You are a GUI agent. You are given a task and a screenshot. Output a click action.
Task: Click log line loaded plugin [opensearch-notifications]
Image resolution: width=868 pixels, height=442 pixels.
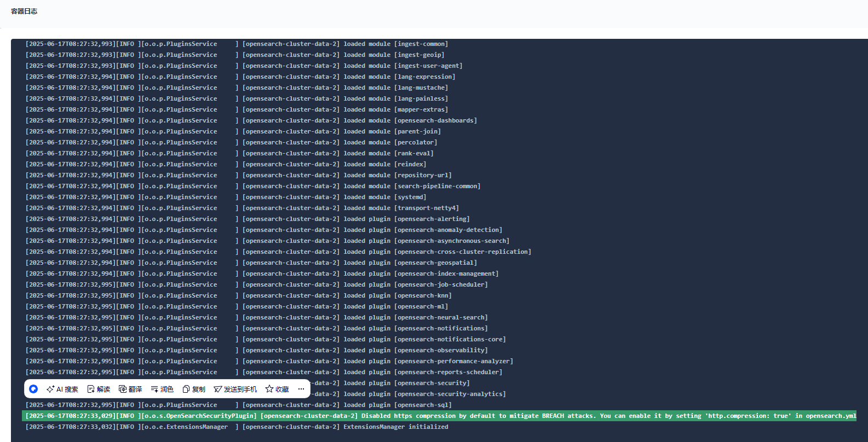pyautogui.click(x=257, y=328)
